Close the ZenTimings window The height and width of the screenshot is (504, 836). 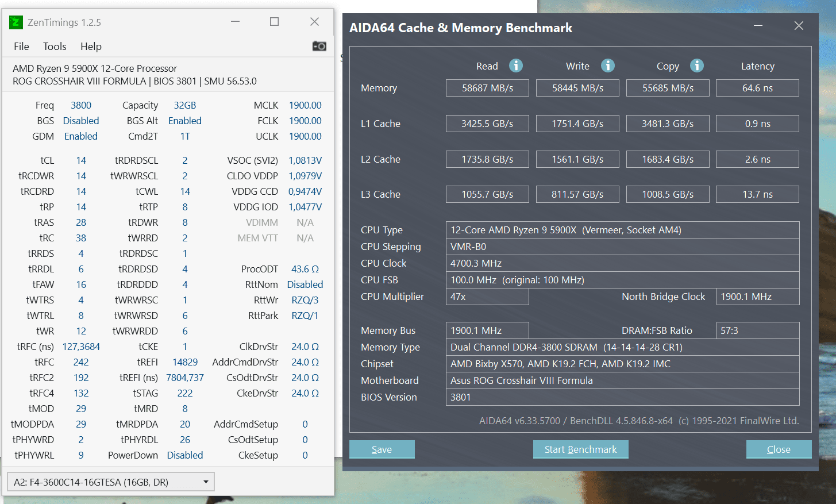[x=314, y=22]
